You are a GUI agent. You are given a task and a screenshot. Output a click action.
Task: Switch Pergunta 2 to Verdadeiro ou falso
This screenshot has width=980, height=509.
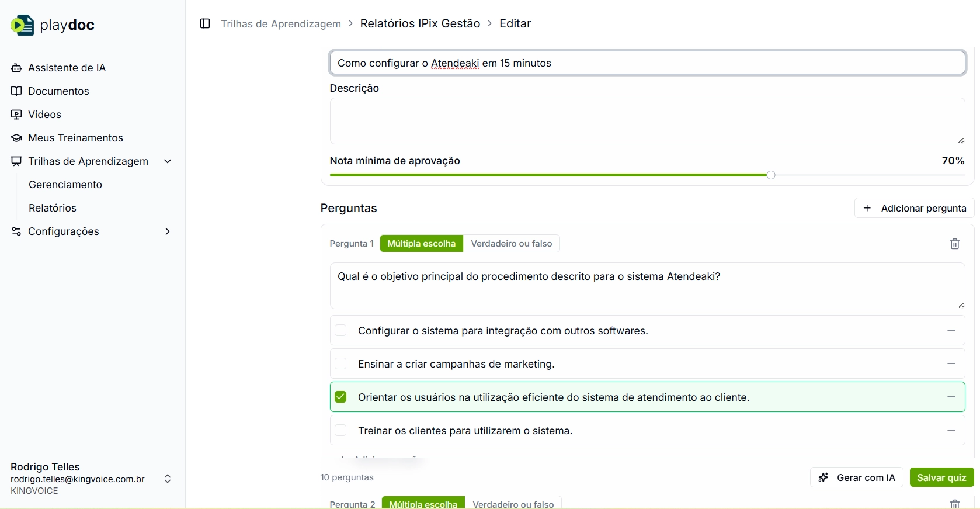click(513, 503)
